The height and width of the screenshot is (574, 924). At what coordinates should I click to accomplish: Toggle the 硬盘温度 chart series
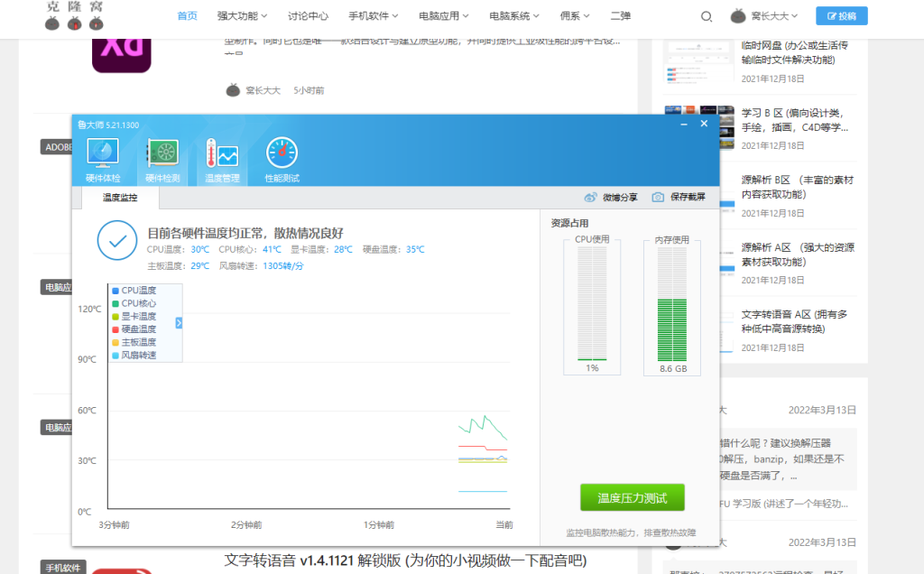[134, 329]
